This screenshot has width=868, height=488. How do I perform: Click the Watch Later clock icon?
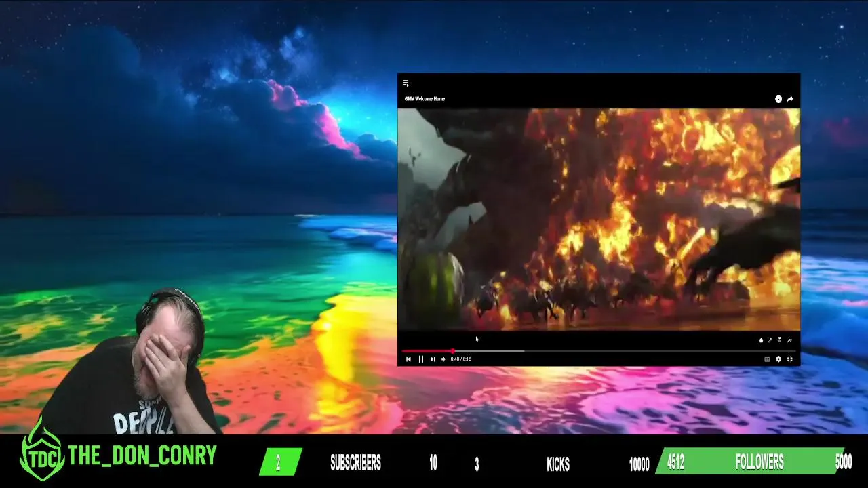click(778, 99)
